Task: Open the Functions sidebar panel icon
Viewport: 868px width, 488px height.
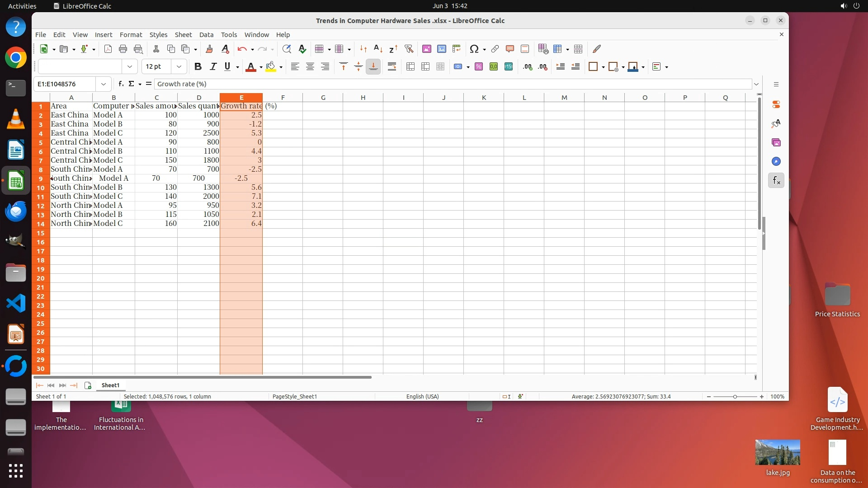Action: click(x=776, y=181)
